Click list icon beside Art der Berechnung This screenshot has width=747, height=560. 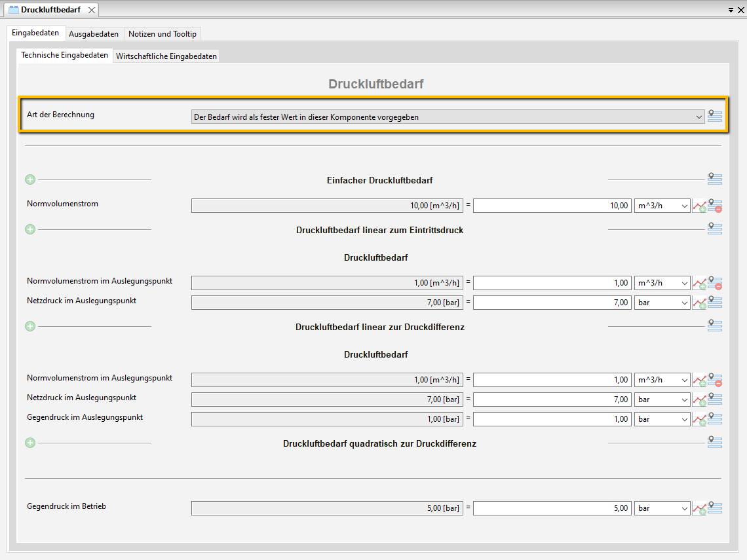(x=715, y=117)
